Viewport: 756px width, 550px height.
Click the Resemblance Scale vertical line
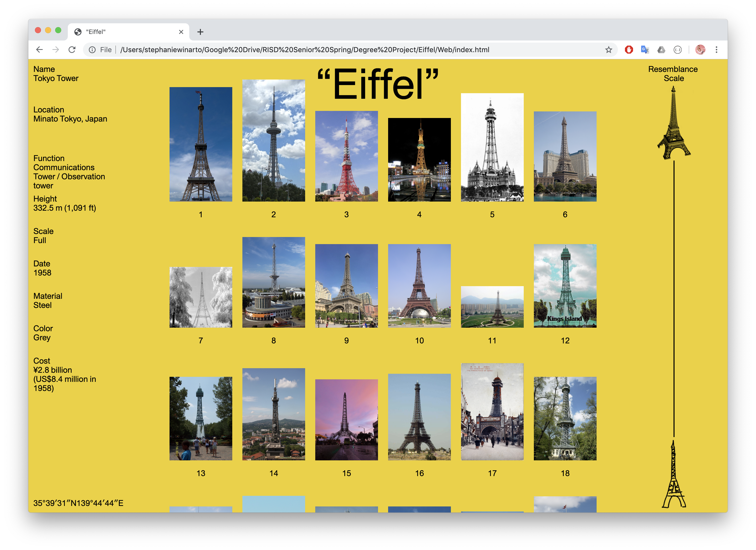[x=674, y=299]
